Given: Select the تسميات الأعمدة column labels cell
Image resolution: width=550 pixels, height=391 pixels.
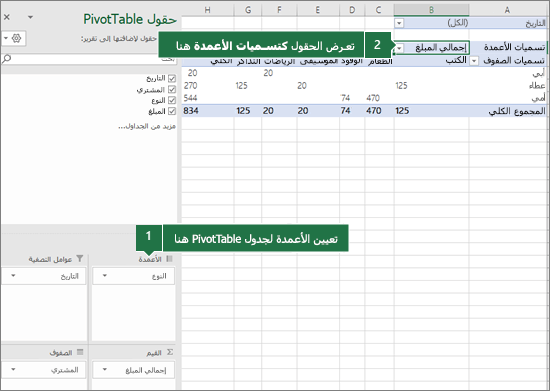Looking at the screenshot, I should point(508,47).
